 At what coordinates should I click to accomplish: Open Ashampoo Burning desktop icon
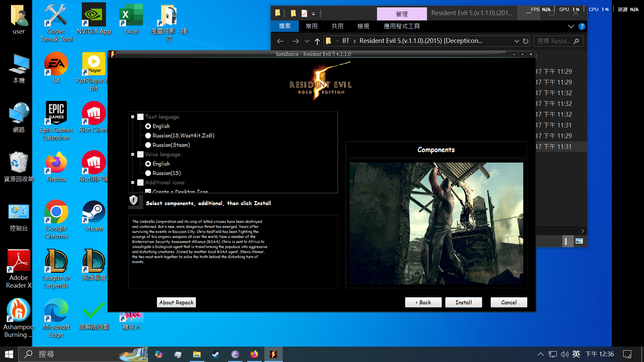click(19, 318)
